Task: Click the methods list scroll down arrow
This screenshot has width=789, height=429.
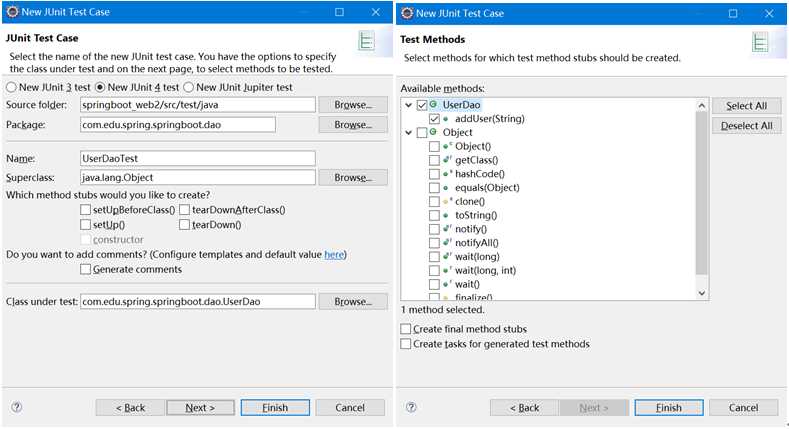Action: point(701,293)
